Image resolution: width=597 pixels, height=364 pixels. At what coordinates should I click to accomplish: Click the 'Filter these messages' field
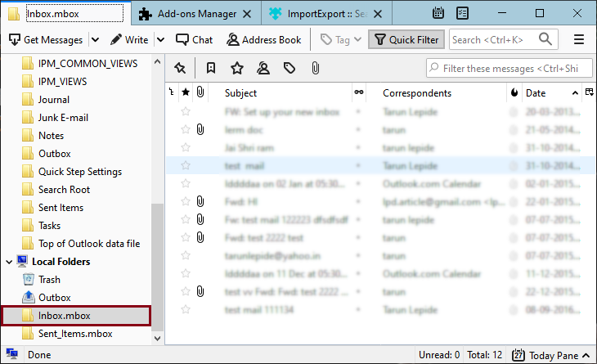(509, 69)
